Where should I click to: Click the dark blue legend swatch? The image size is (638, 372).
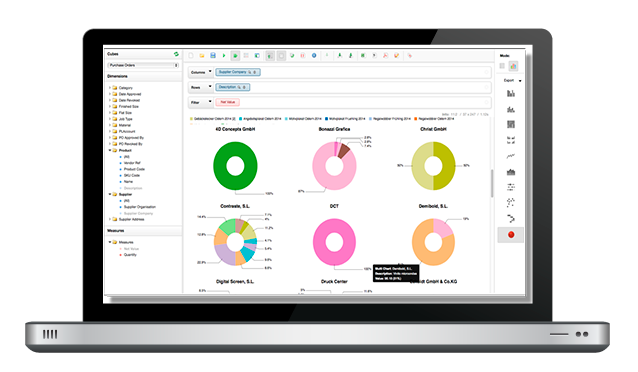pyautogui.click(x=326, y=119)
